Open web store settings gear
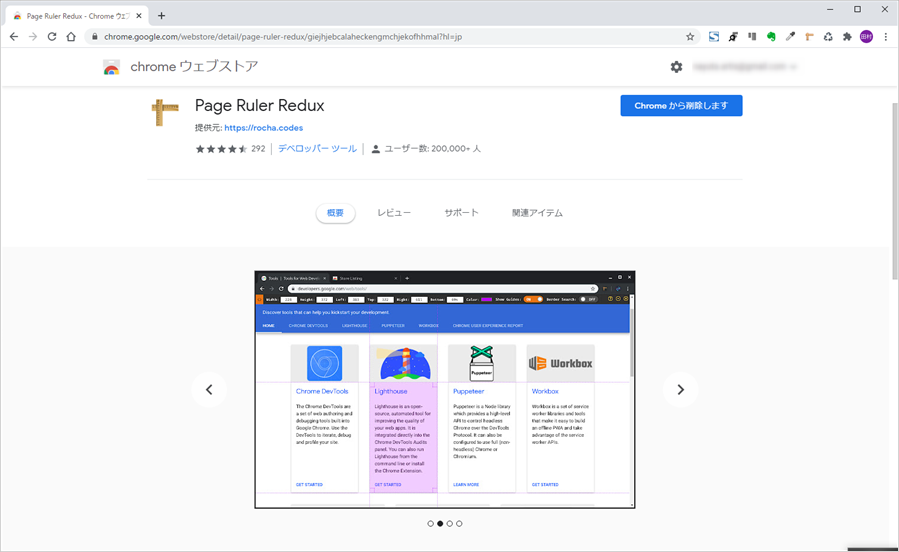This screenshot has height=552, width=899. pyautogui.click(x=677, y=66)
